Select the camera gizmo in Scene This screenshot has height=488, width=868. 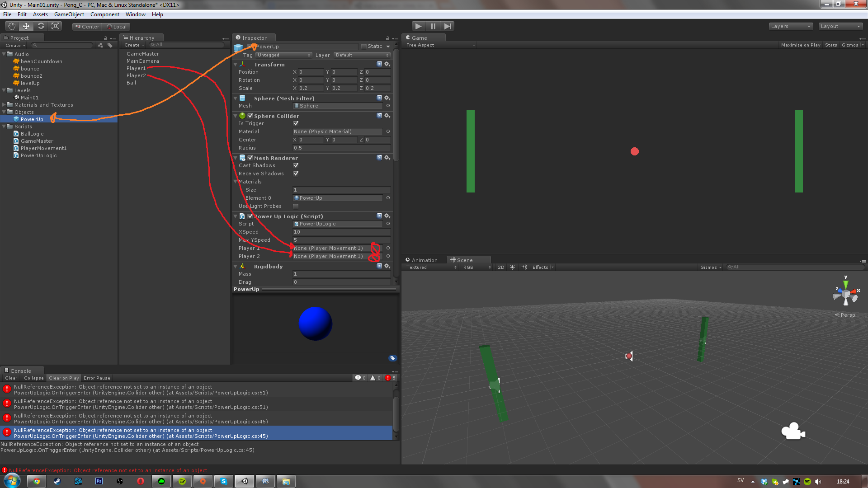click(x=793, y=431)
